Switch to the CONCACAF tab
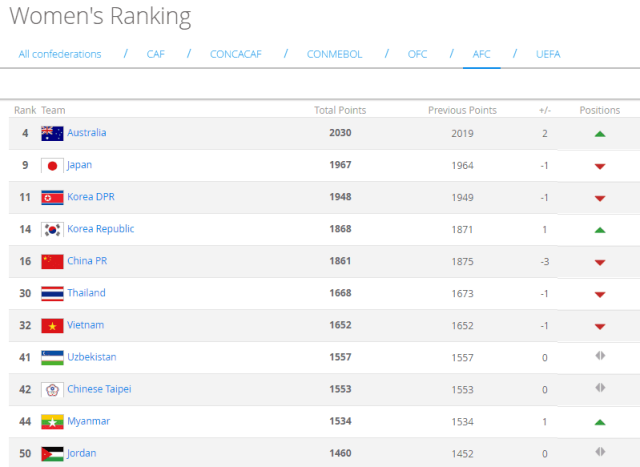640x467 pixels. 236,54
